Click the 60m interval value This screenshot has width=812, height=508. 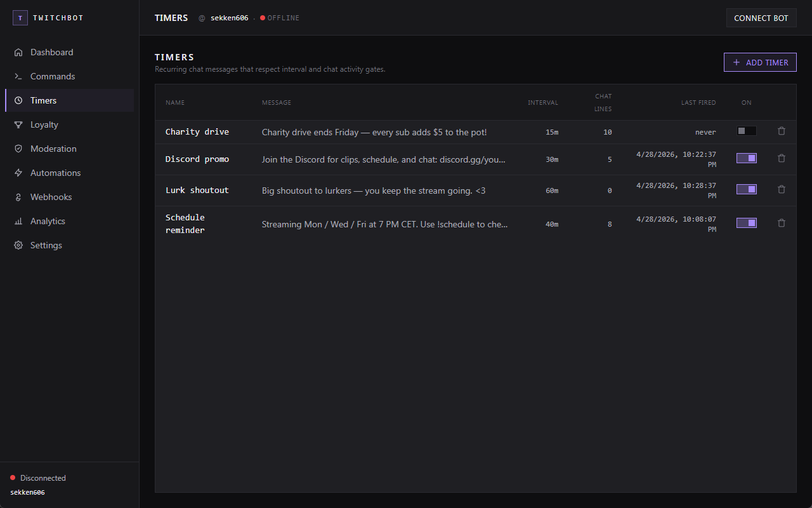[x=552, y=190]
